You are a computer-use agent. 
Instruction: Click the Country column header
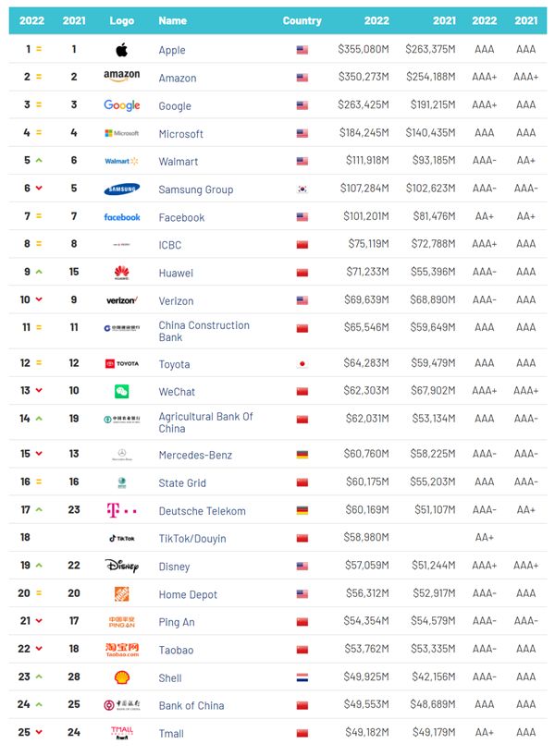[302, 20]
